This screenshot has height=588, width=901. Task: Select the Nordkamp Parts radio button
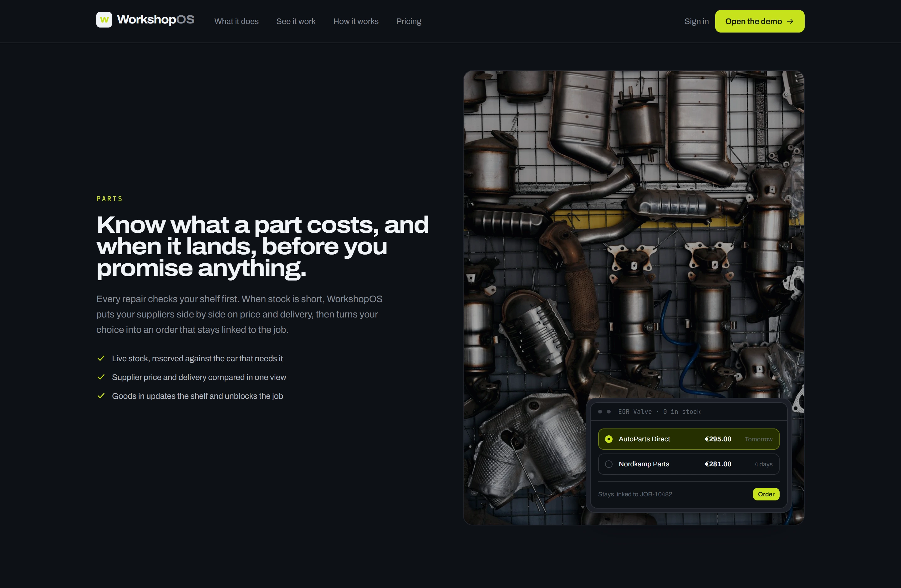609,464
